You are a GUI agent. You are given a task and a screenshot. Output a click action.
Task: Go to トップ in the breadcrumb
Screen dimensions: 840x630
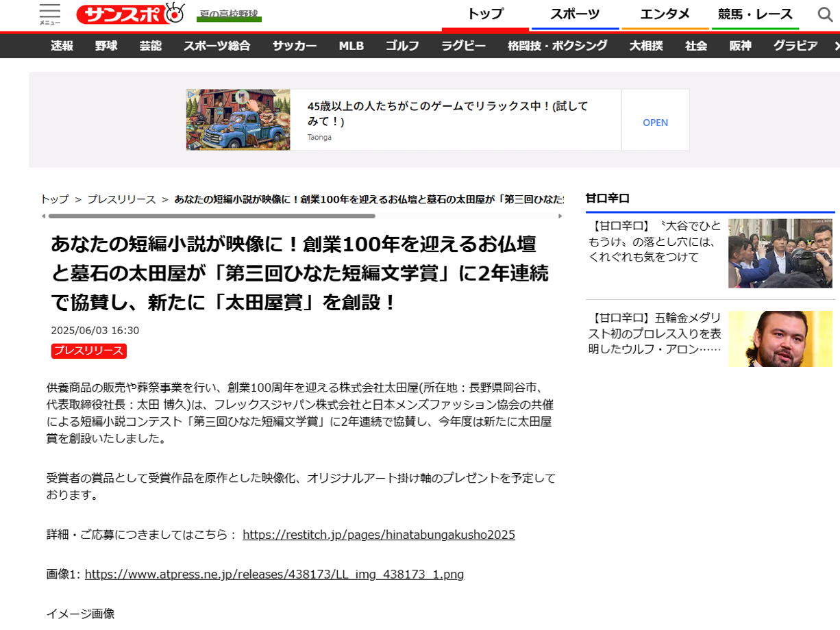tap(55, 199)
